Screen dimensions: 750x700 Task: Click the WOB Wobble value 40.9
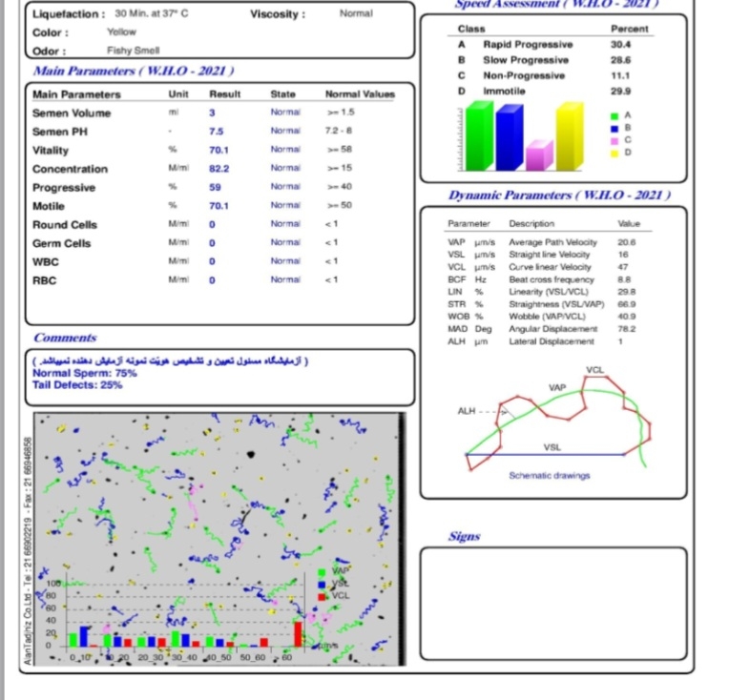tap(627, 317)
